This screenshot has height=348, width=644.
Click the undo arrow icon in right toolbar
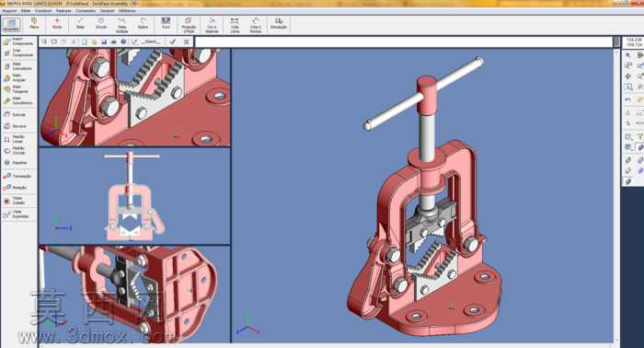628,99
